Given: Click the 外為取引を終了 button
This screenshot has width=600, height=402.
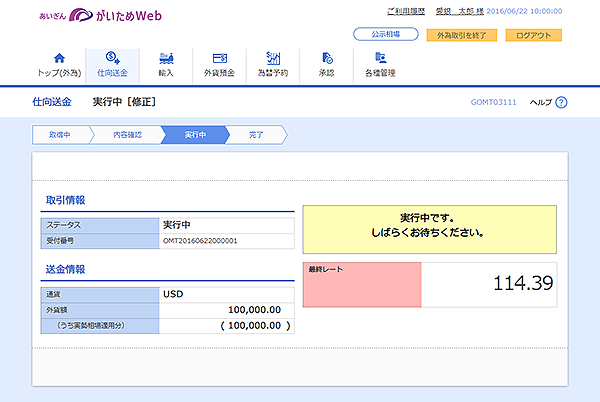Looking at the screenshot, I should pos(461,35).
